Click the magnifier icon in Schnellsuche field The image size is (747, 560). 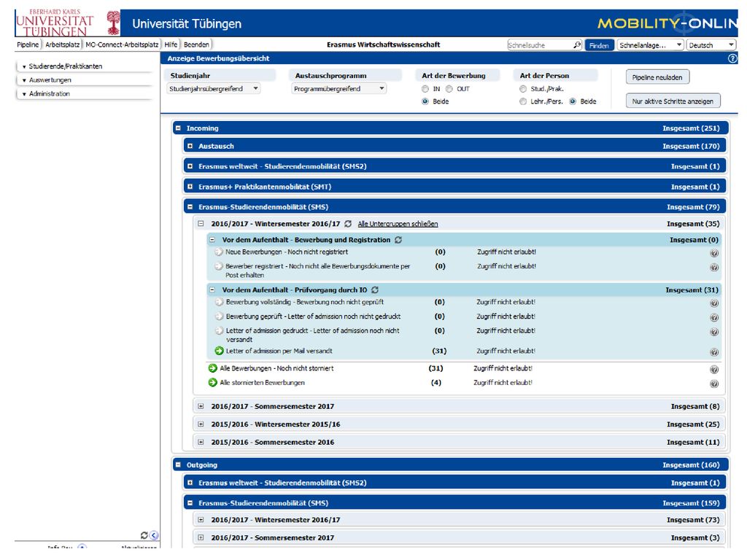577,44
